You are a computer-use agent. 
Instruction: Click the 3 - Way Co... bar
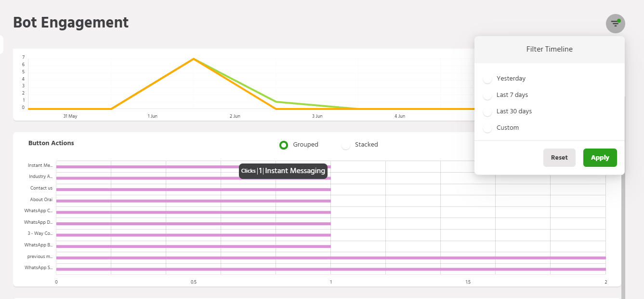coord(193,235)
